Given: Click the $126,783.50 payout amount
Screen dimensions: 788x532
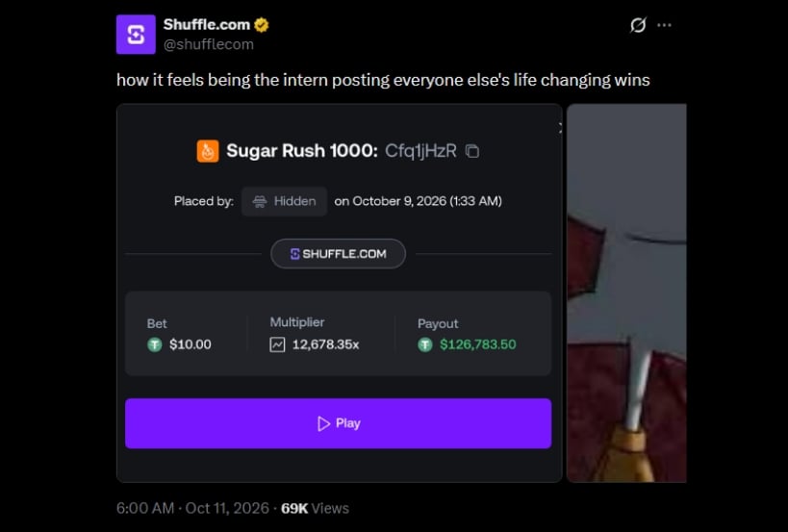Looking at the screenshot, I should tap(478, 344).
